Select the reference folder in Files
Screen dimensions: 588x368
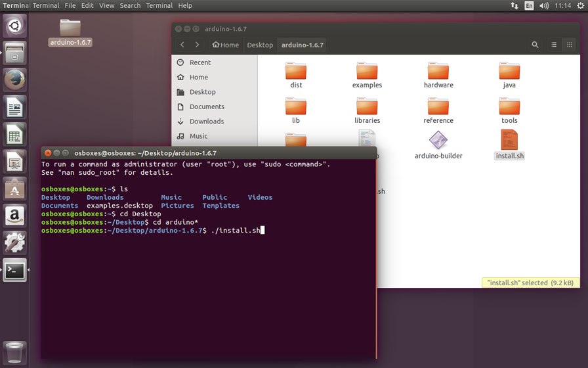pos(438,111)
